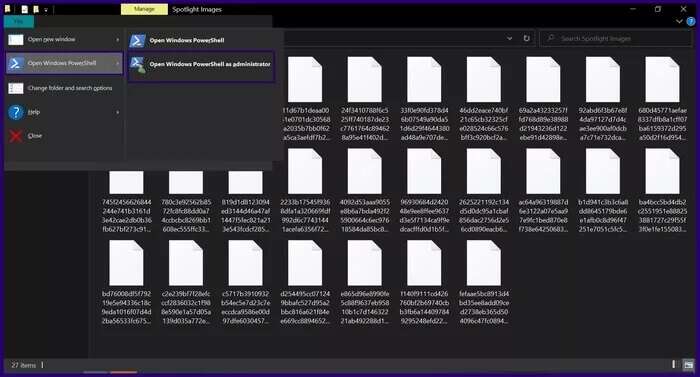This screenshot has height=377, width=700.
Task: Expand the Help submenu arrow
Action: 117,112
